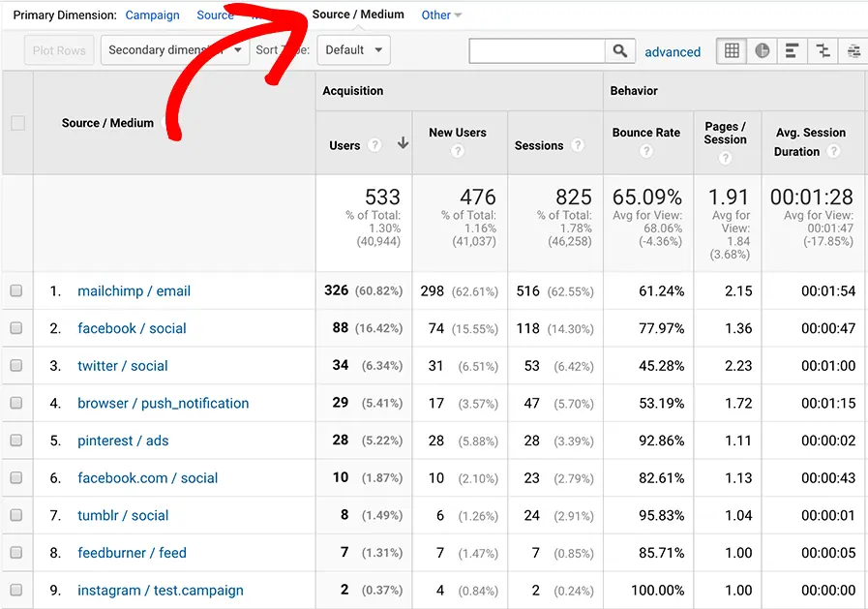868x609 pixels.
Task: Switch to term cloud view icon
Action: pyautogui.click(x=853, y=51)
